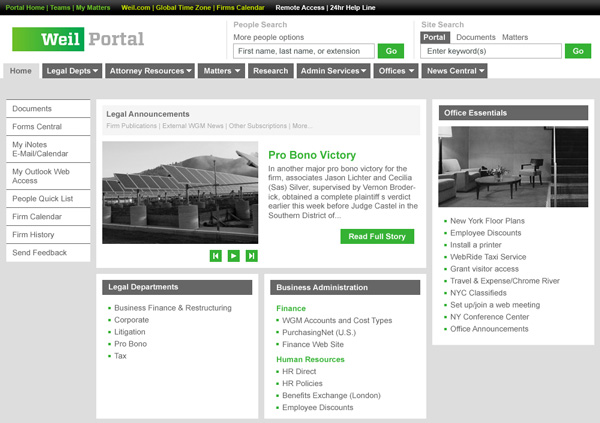Open Travel & Expense/Chrome River link
Screen dimensions: 600x423
click(x=505, y=281)
